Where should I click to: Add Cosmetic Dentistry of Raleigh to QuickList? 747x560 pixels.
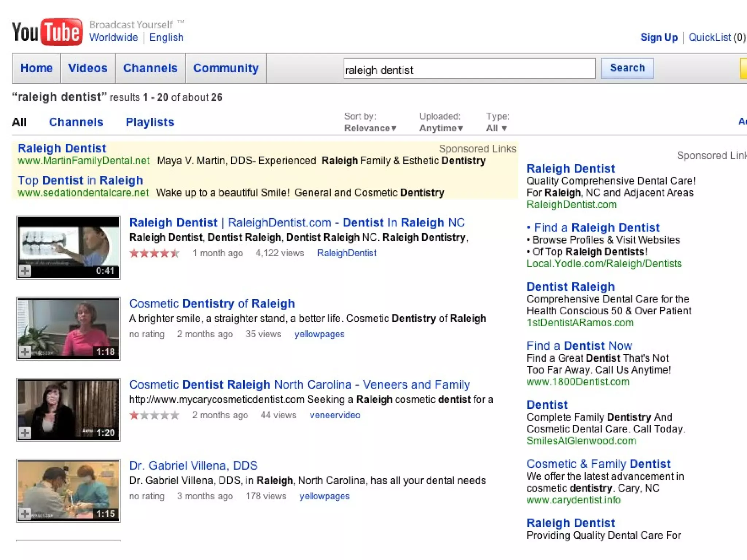click(25, 352)
